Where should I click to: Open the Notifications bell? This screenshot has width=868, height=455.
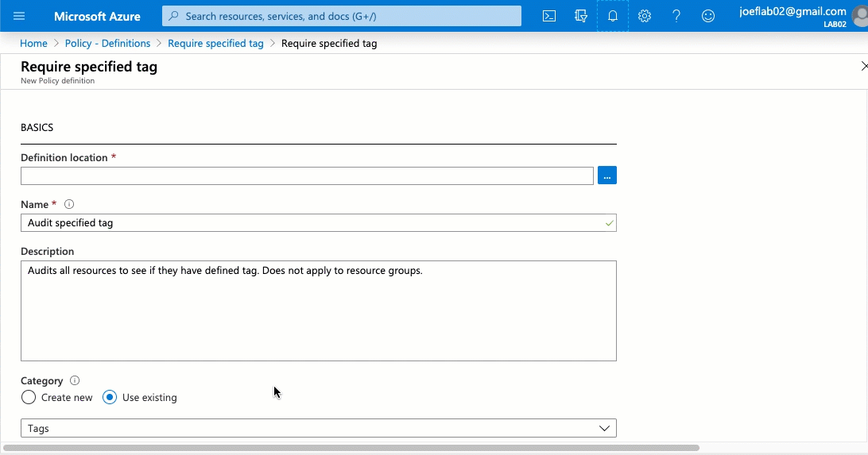pos(613,16)
